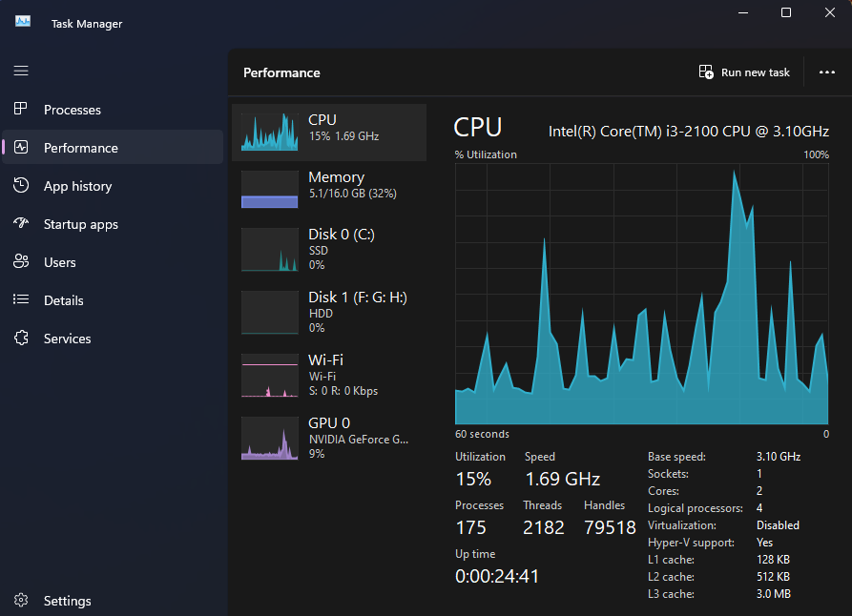Click Run new task button label
This screenshot has height=616, width=852.
click(x=756, y=72)
